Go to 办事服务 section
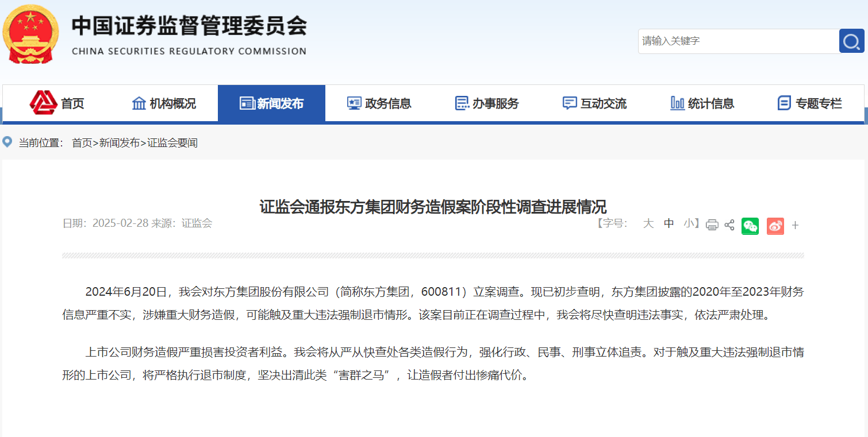868x437 pixels. (x=486, y=103)
